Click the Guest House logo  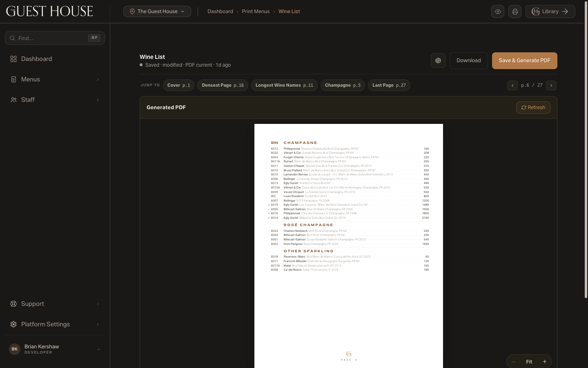click(49, 11)
